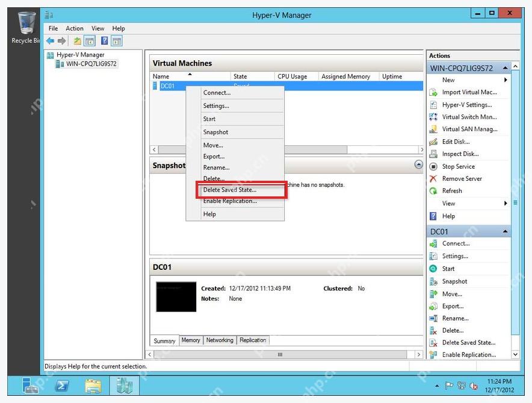Open the Help menu in menu bar
Screen dimensions: 532x403
119,28
